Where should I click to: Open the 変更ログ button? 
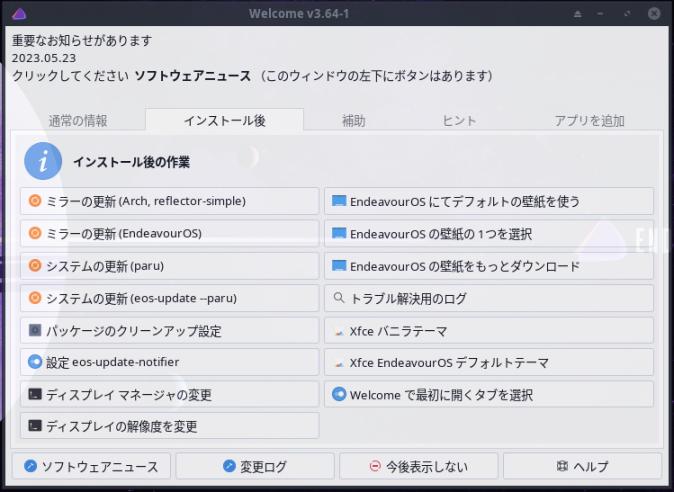pyautogui.click(x=255, y=466)
